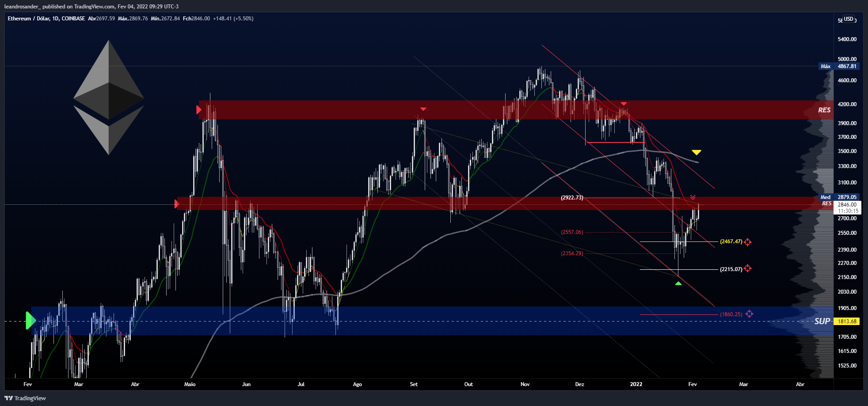Select the pink (1860.25) target label
The height and width of the screenshot is (406, 868).
(x=731, y=314)
